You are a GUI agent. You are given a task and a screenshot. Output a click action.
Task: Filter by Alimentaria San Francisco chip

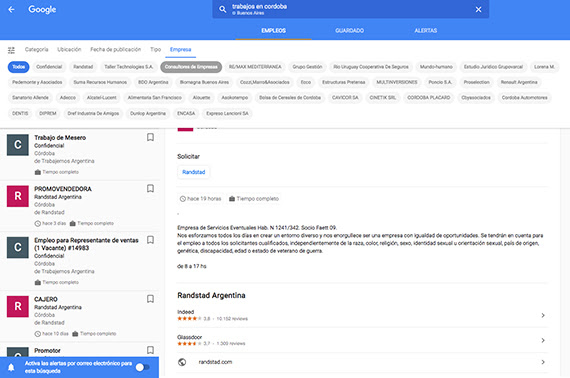coord(154,98)
